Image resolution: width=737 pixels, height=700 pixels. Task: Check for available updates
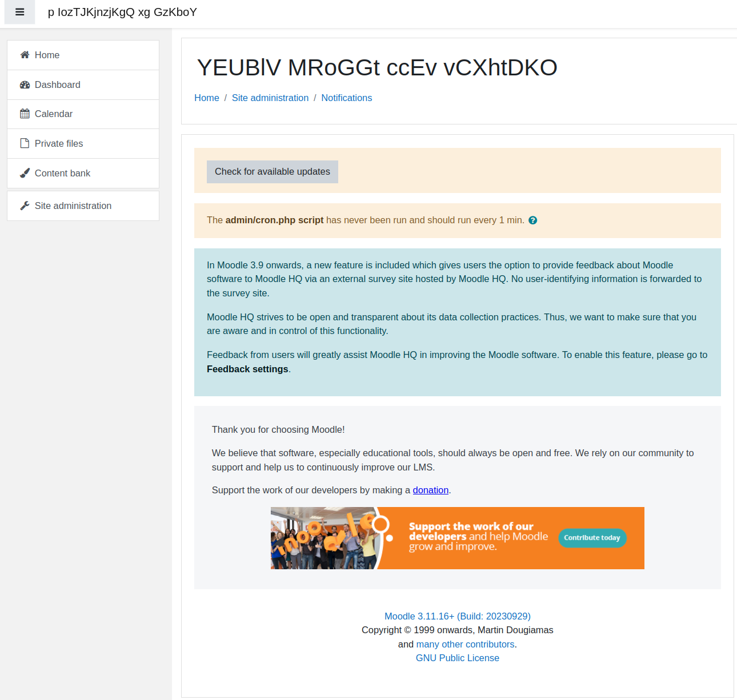273,172
